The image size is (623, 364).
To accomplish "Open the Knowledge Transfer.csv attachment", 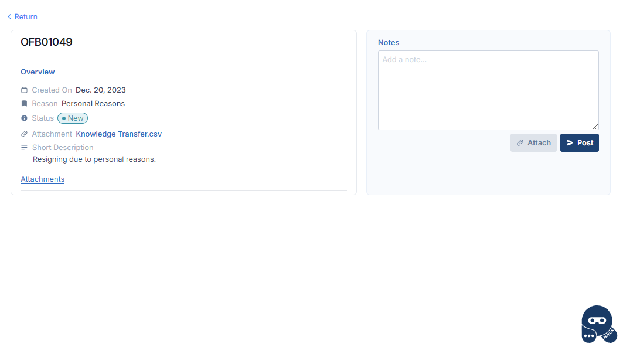I will (x=119, y=134).
